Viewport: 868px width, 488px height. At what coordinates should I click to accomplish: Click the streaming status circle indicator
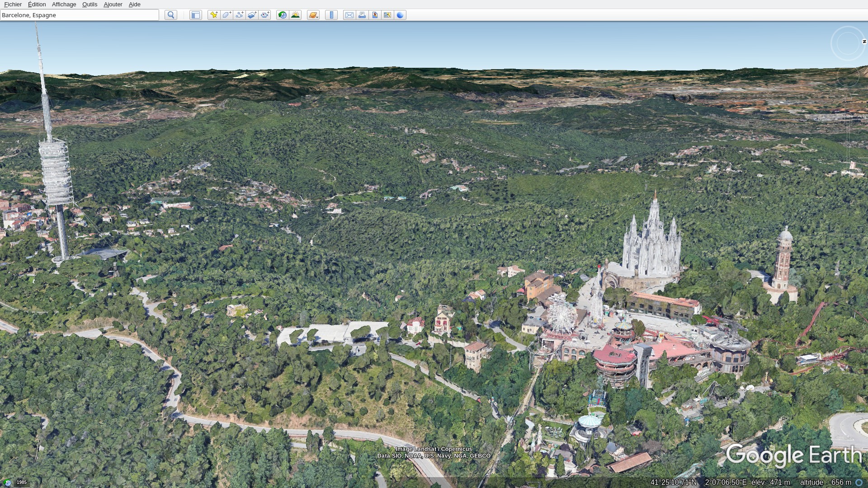tap(859, 482)
